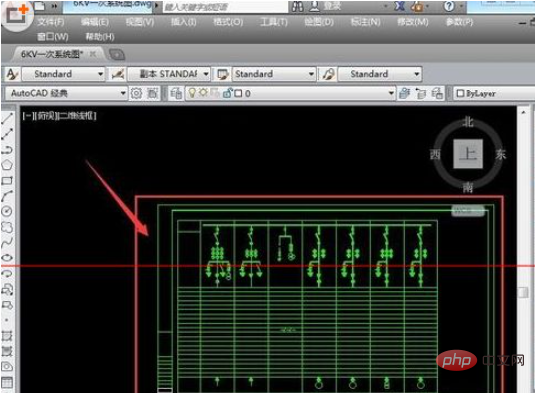Select the Circle draw tool

coord(7,211)
